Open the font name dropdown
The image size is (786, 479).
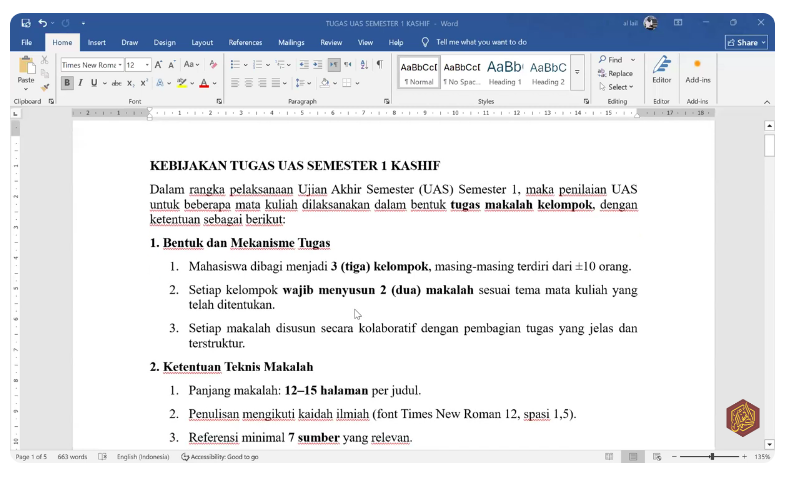coord(120,65)
